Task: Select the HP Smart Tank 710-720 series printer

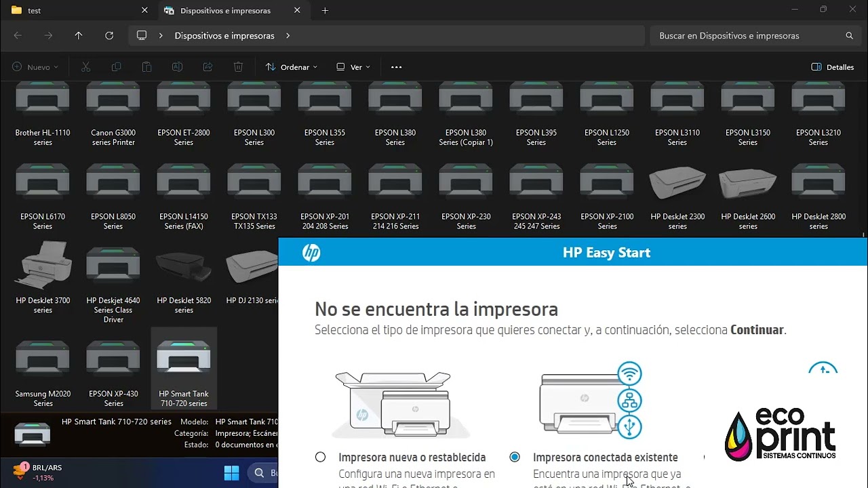Action: pyautogui.click(x=184, y=369)
